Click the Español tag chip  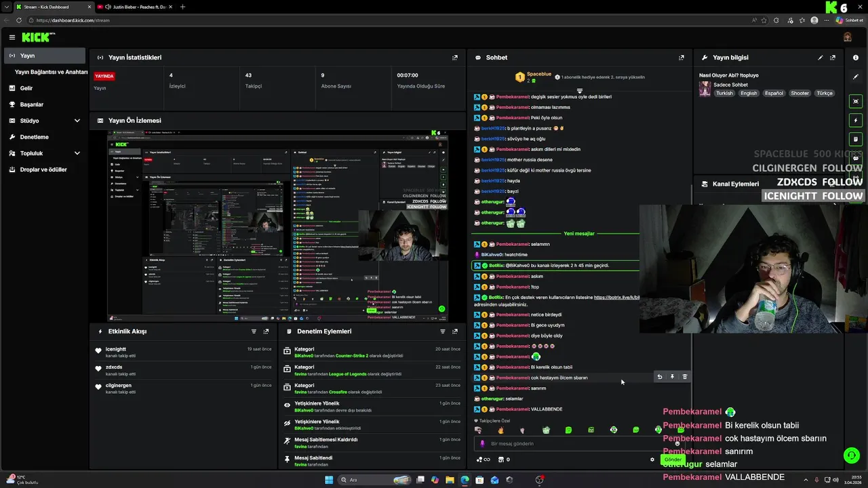[x=774, y=94]
